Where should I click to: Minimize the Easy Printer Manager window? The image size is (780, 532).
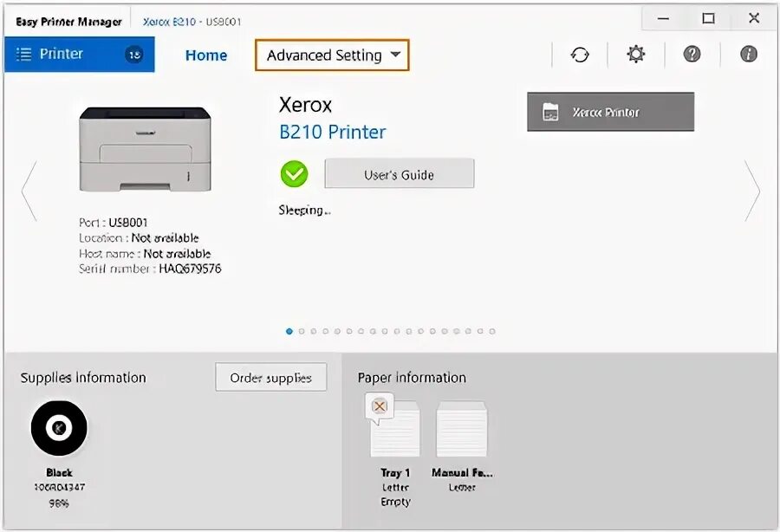coord(663,19)
